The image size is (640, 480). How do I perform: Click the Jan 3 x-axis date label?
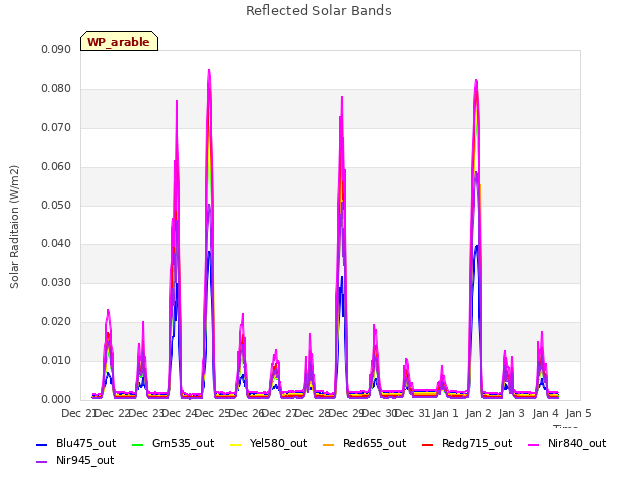[x=512, y=413]
